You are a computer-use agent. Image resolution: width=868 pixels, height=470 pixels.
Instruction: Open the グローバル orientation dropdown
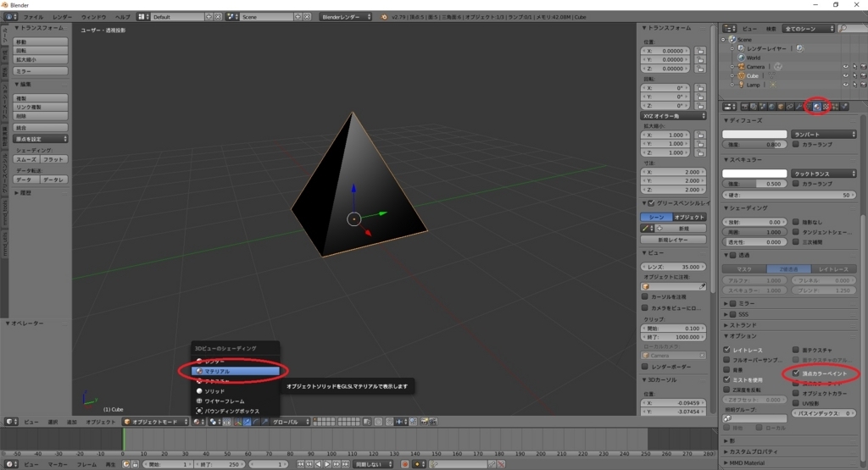tap(290, 422)
